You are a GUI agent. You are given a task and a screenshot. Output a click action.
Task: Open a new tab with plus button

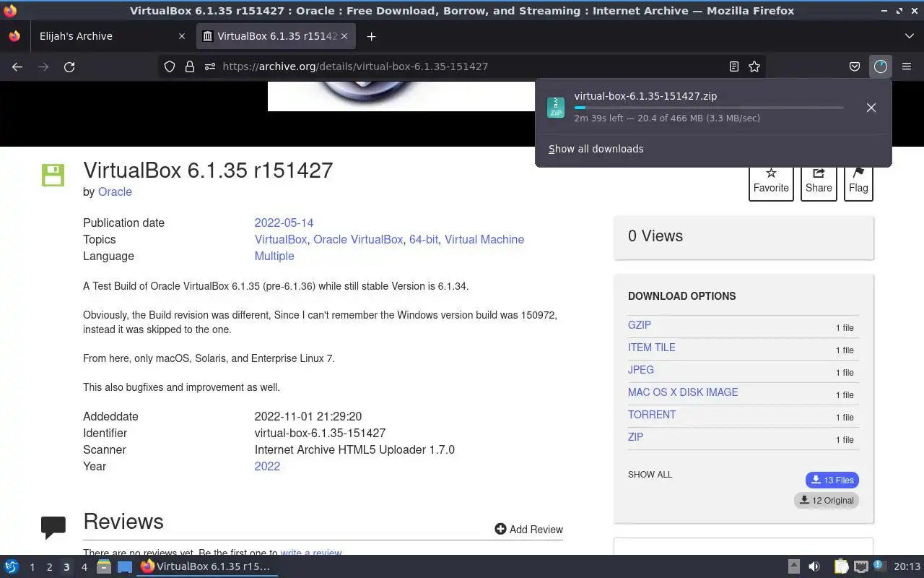pyautogui.click(x=371, y=36)
